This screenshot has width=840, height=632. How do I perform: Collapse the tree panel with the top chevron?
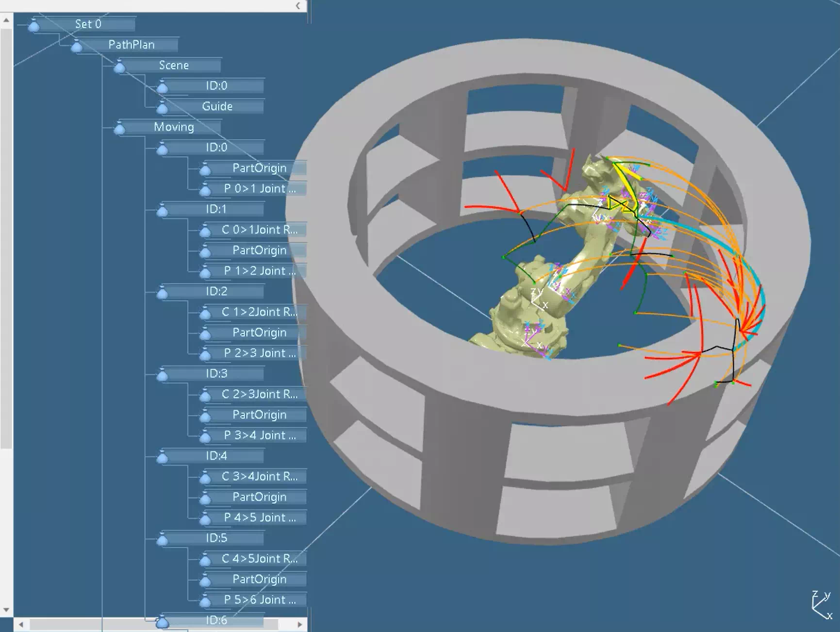tap(298, 6)
